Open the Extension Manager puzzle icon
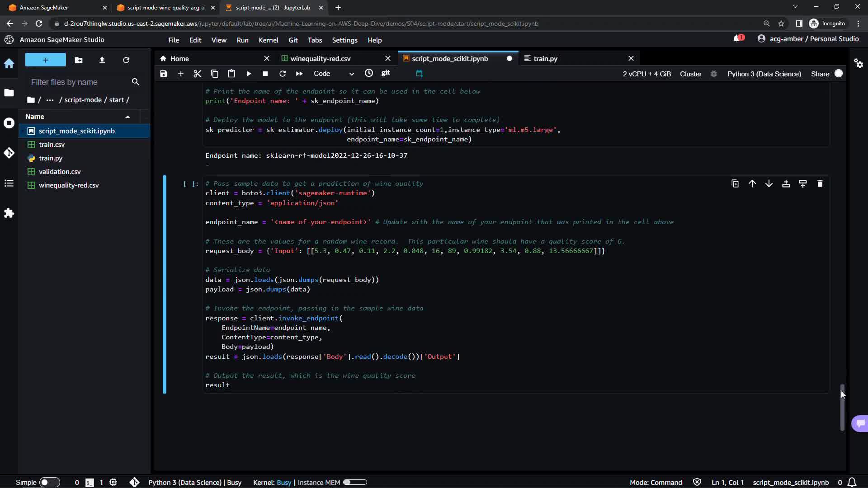 9,213
